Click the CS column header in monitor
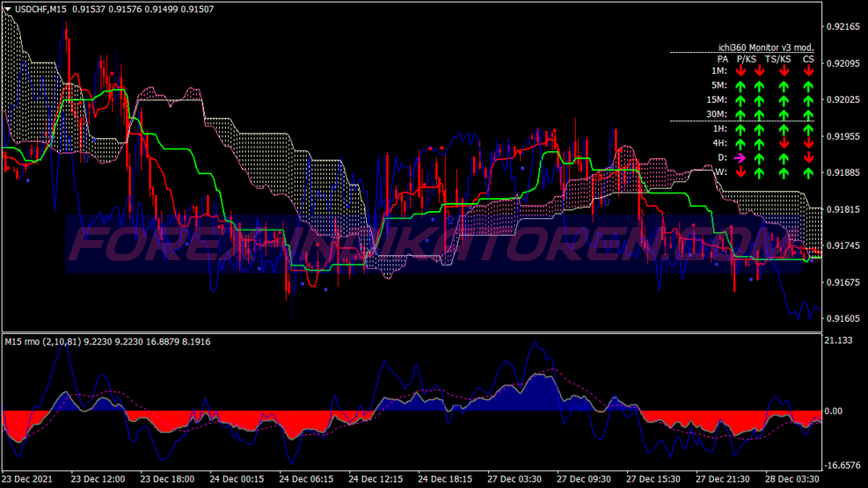Image resolution: width=868 pixels, height=488 pixels. click(x=808, y=59)
